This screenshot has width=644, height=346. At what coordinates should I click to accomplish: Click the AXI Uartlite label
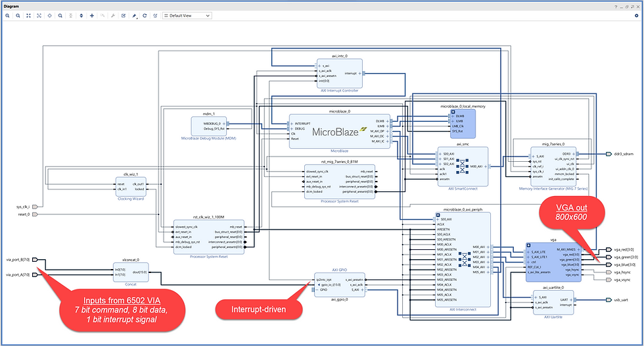(x=553, y=317)
